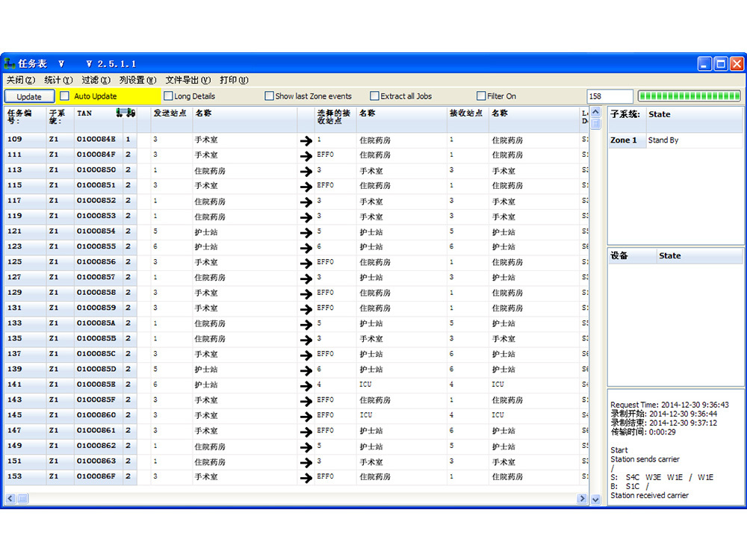747x560 pixels.
Task: Turn on the Filter On checkbox
Action: tap(481, 96)
